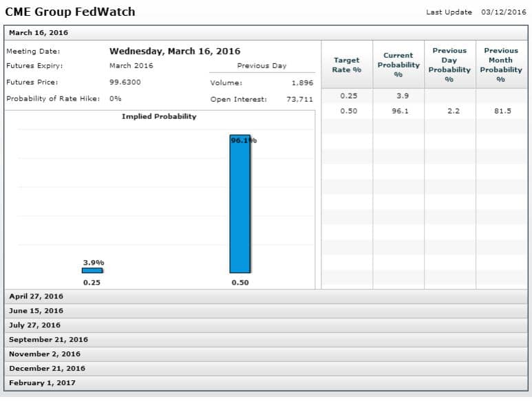532x401 pixels.
Task: Select the Current Probability % column header
Action: pyautogui.click(x=398, y=65)
